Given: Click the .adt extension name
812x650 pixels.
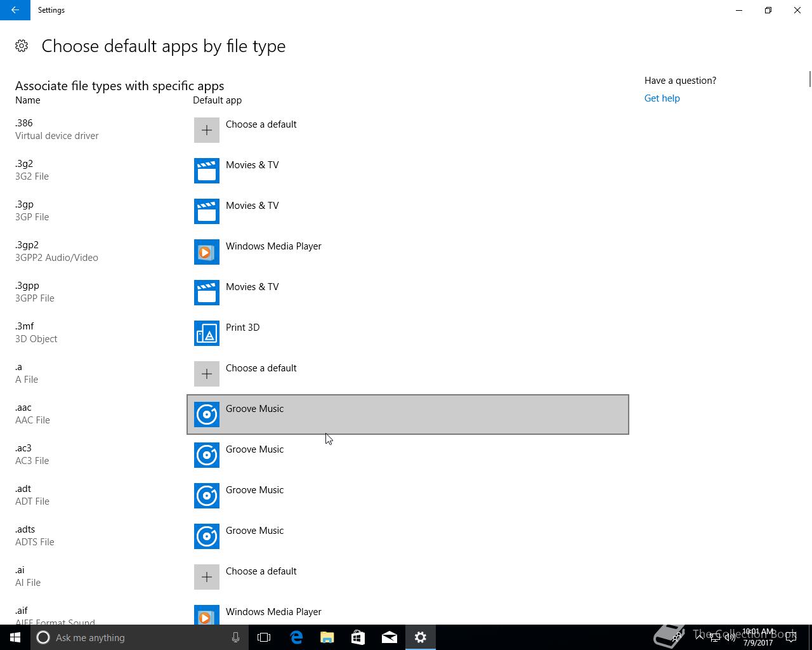Looking at the screenshot, I should point(23,489).
